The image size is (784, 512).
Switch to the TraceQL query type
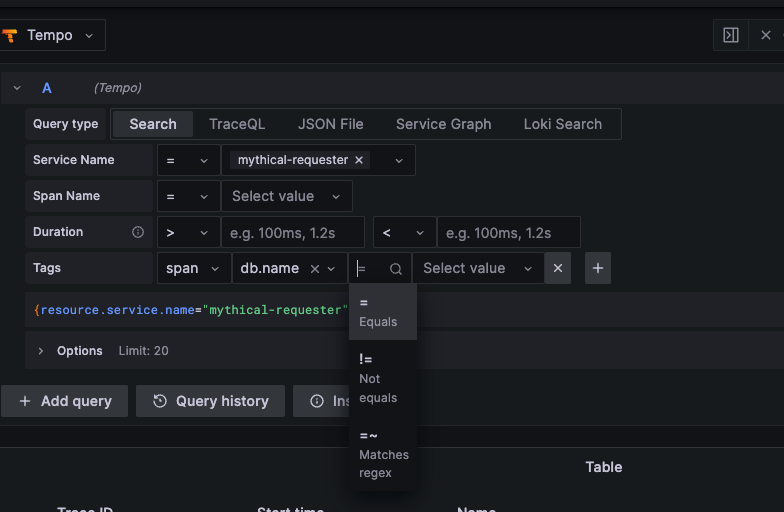tap(237, 124)
